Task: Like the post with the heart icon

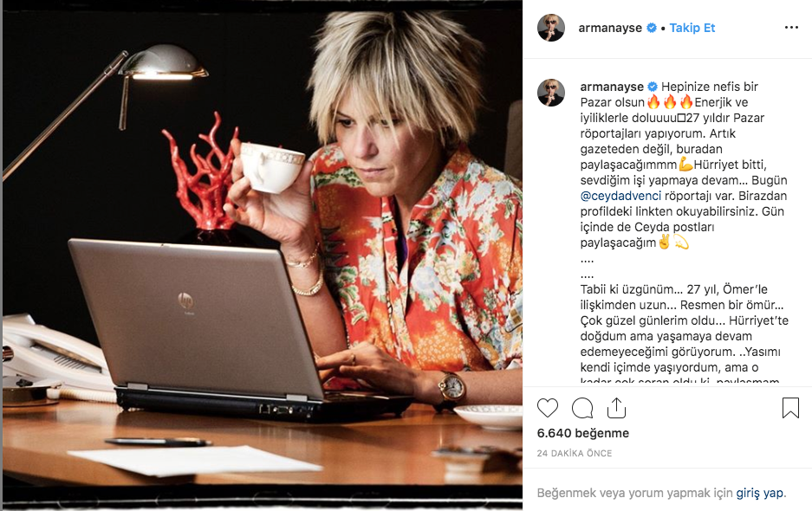Action: 548,408
